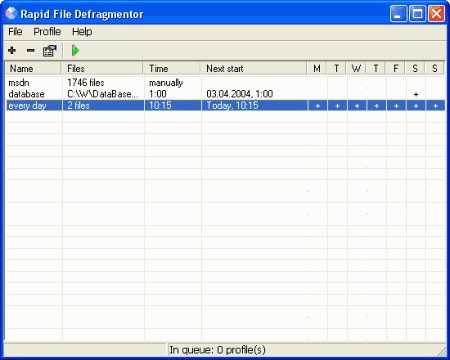
Task: Select the msdn profile row
Action: click(225, 83)
